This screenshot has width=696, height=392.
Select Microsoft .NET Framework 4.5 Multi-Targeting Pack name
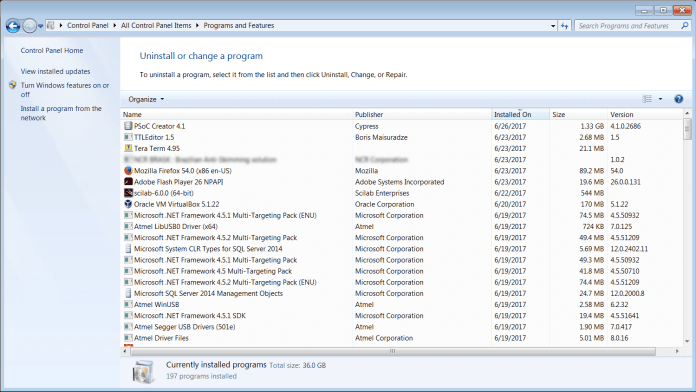pos(213,271)
